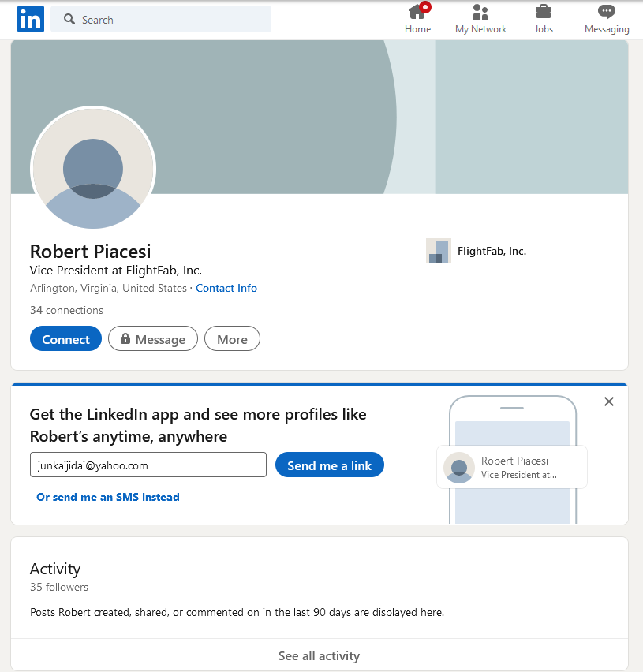643x672 pixels.
Task: Open My Network
Action: pyautogui.click(x=480, y=19)
